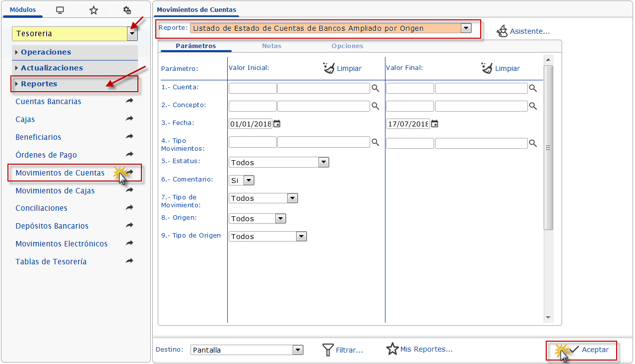
Task: Switch to the Opciones tab
Action: pos(347,46)
